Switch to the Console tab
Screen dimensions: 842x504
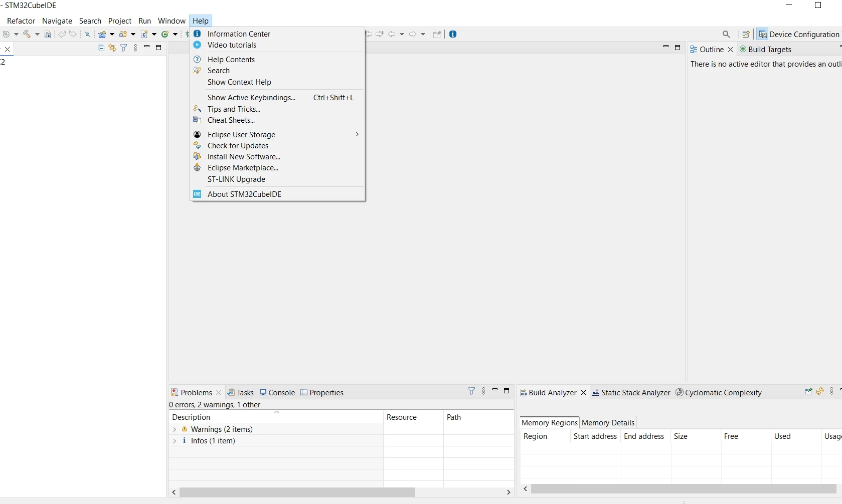pyautogui.click(x=277, y=393)
